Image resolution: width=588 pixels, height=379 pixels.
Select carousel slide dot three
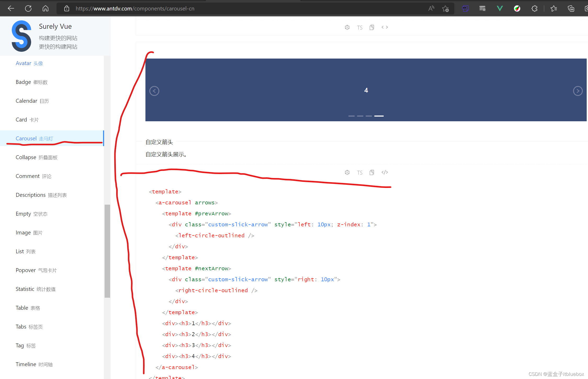coord(369,116)
